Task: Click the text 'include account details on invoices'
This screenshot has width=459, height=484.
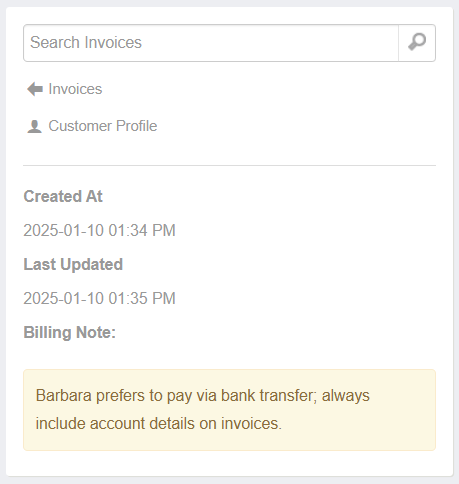Action: 157,424
